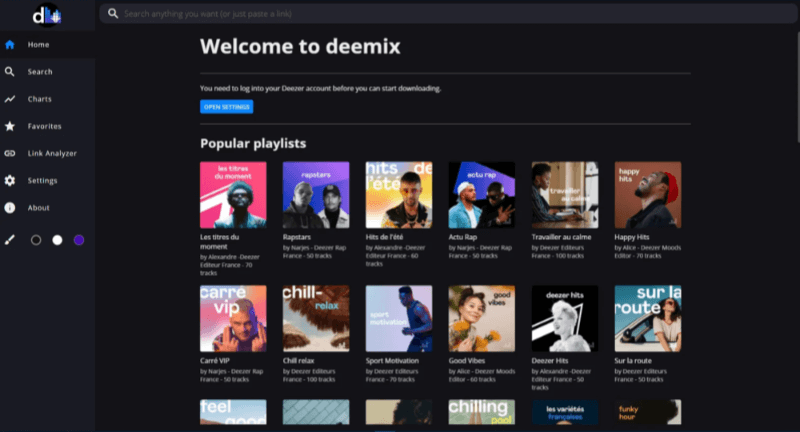800x432 pixels.
Task: Click the 'Popular playlists' heading
Action: pos(253,144)
